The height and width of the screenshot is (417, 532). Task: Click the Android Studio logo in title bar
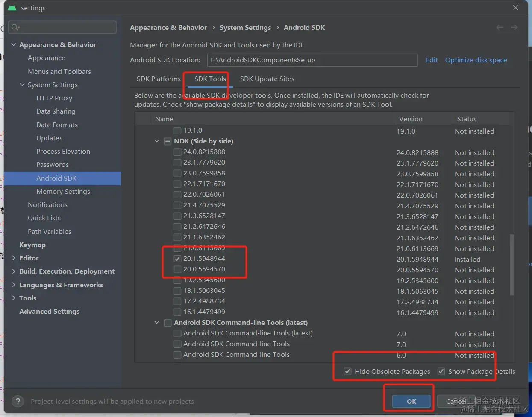(12, 8)
